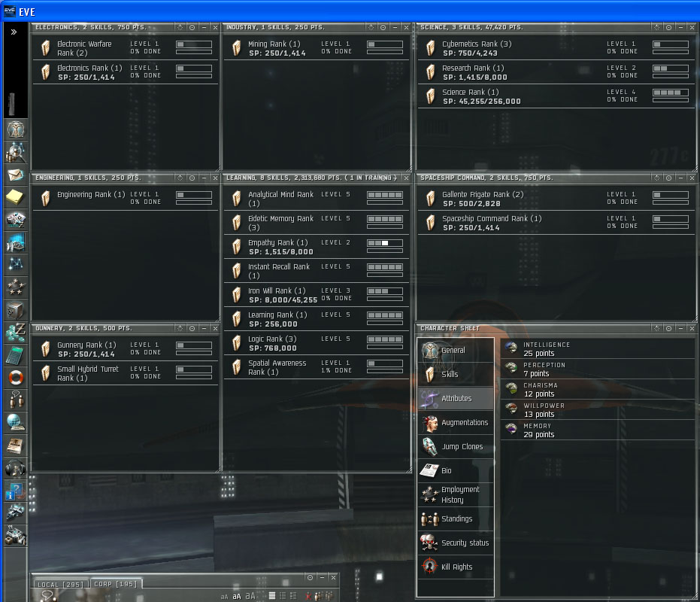700x602 pixels.
Task: Open the Character Sheet sidebar icon
Action: [x=16, y=130]
